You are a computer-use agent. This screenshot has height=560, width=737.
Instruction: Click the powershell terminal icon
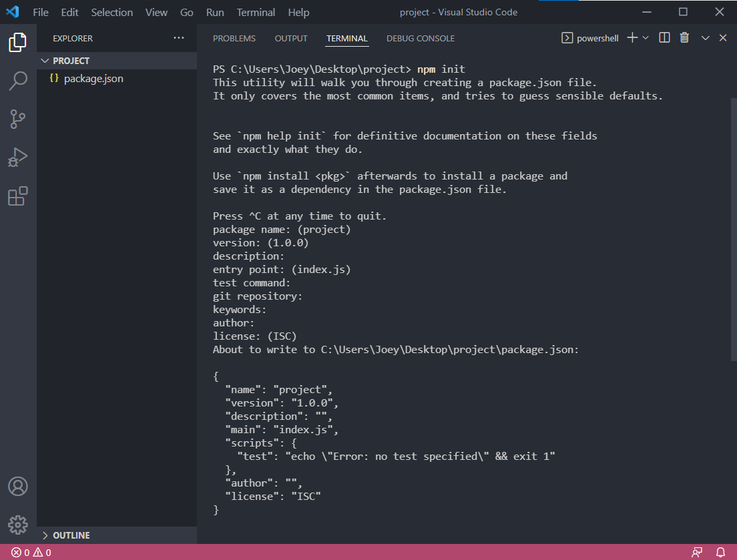[x=567, y=38]
